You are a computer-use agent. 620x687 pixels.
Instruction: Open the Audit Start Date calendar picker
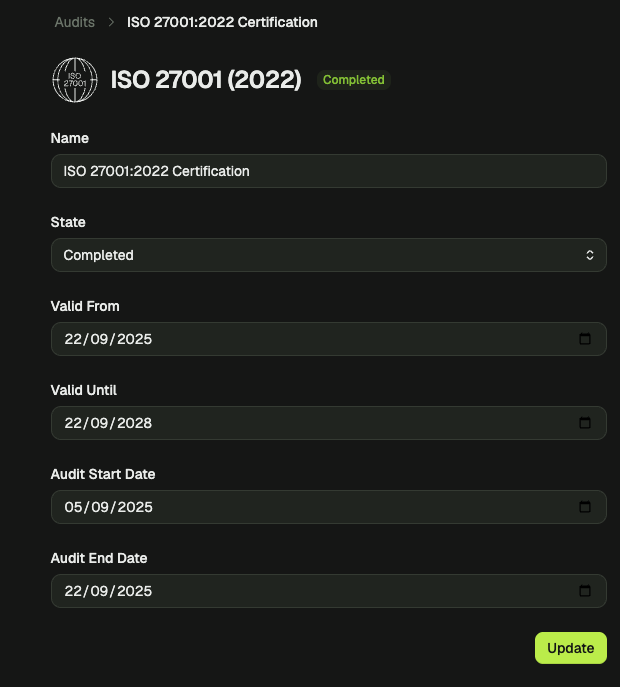point(585,507)
